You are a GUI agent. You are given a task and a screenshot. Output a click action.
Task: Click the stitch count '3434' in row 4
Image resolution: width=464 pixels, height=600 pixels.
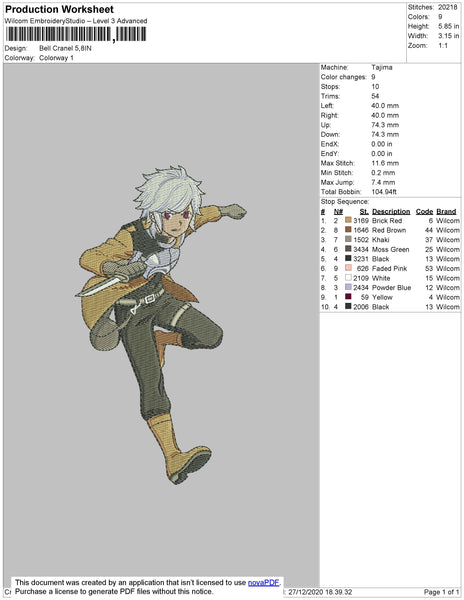tap(361, 249)
